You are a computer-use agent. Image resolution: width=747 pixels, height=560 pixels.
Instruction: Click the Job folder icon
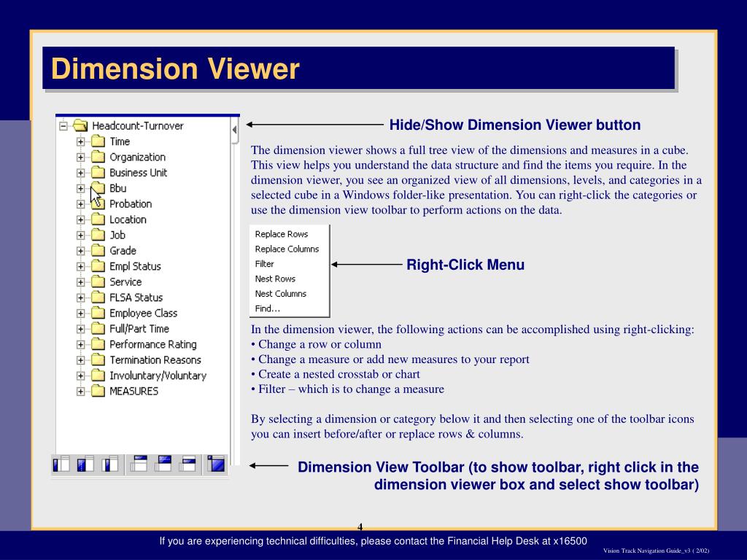98,235
